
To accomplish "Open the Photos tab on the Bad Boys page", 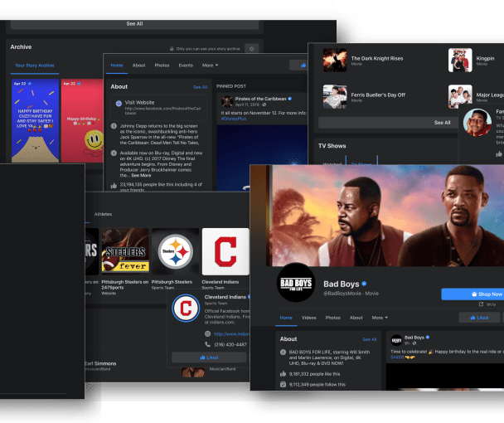I will pyautogui.click(x=332, y=318).
